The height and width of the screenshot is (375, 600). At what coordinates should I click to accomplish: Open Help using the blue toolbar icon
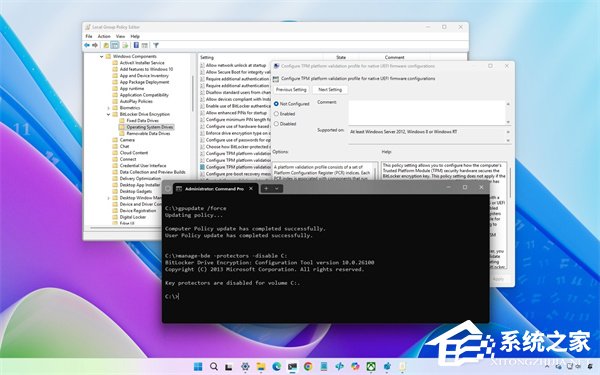(136, 45)
